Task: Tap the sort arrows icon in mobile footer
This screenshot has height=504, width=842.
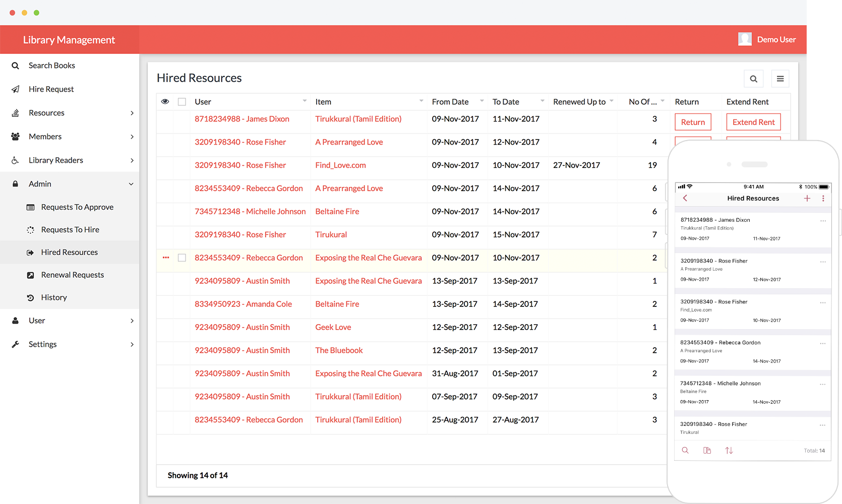Action: [x=729, y=451]
